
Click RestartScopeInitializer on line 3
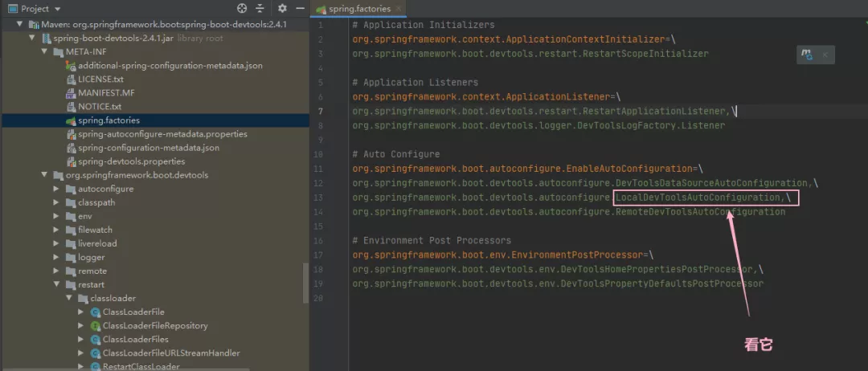pyautogui.click(x=645, y=54)
